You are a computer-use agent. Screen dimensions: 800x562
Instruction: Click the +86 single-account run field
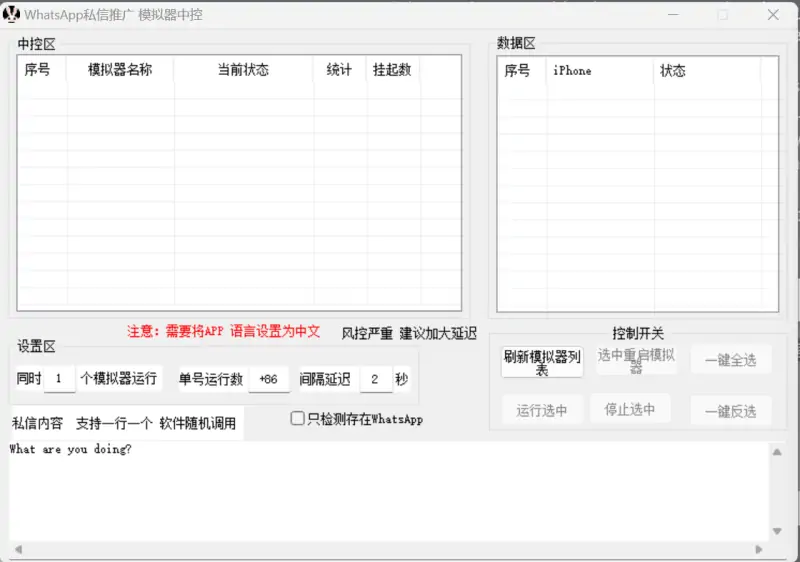point(268,379)
